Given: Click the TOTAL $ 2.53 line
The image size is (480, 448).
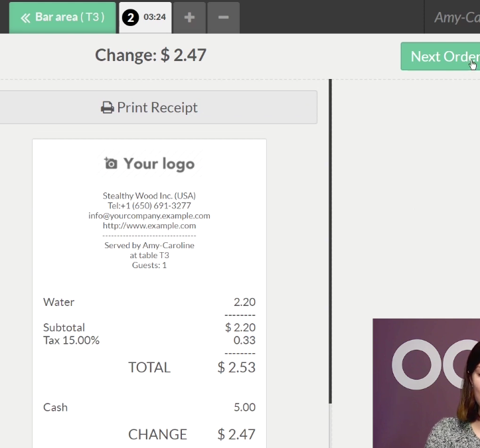Looking at the screenshot, I should coord(191,367).
